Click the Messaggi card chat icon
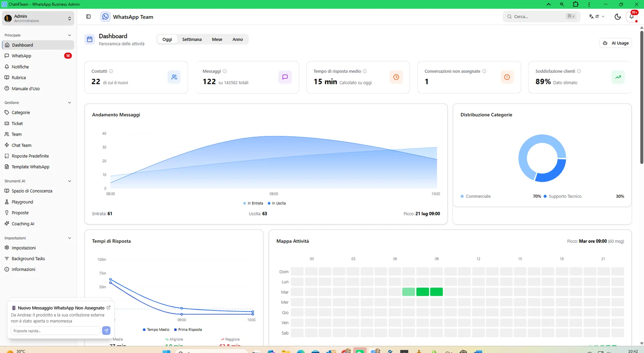Image resolution: width=644 pixels, height=353 pixels. (x=285, y=77)
